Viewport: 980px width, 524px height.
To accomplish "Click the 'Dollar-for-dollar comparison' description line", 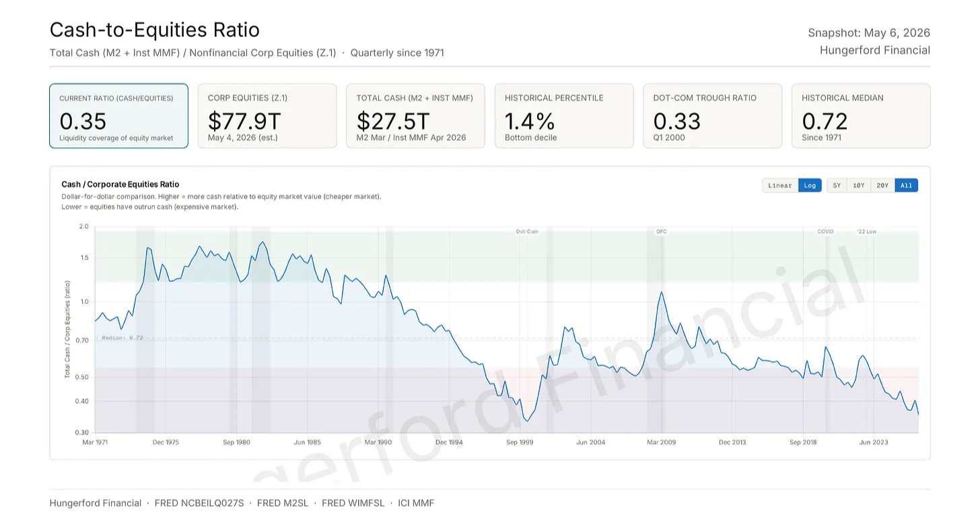I will 221,196.
